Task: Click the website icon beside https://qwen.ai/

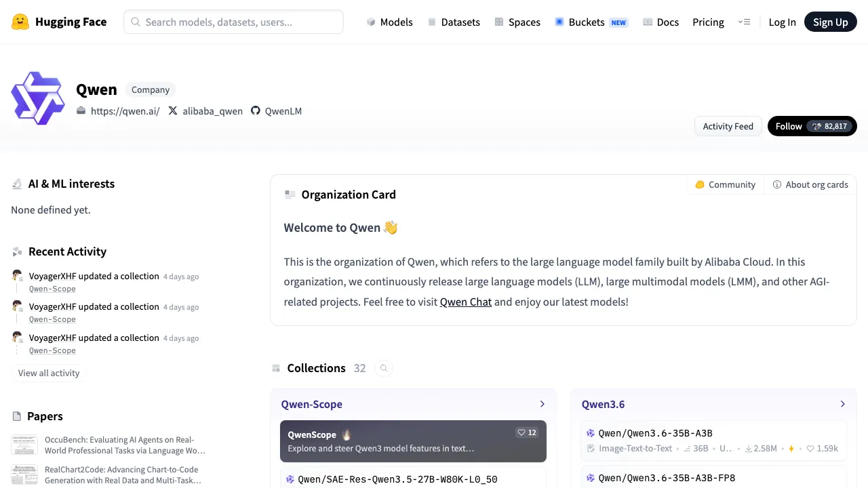Action: pyautogui.click(x=81, y=110)
